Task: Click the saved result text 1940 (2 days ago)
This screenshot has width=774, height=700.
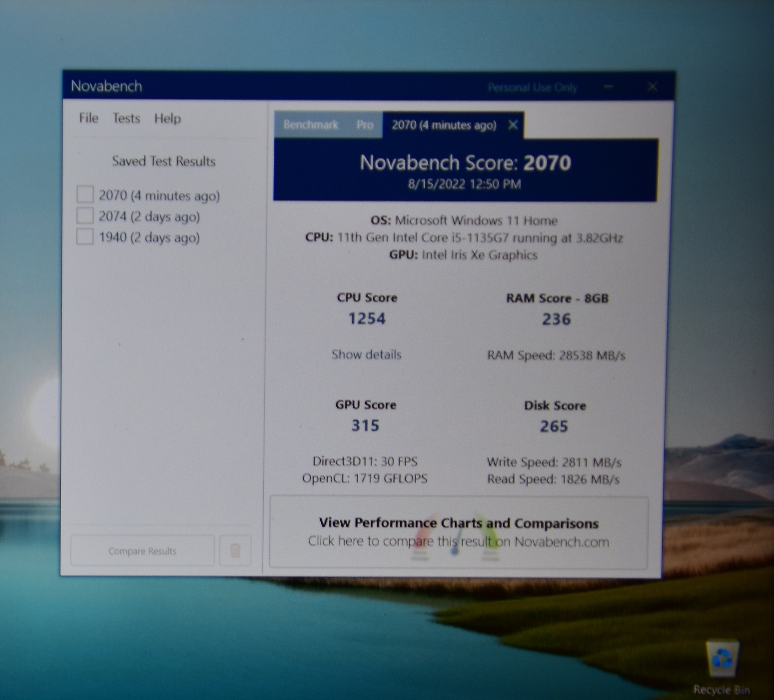Action: click(149, 237)
